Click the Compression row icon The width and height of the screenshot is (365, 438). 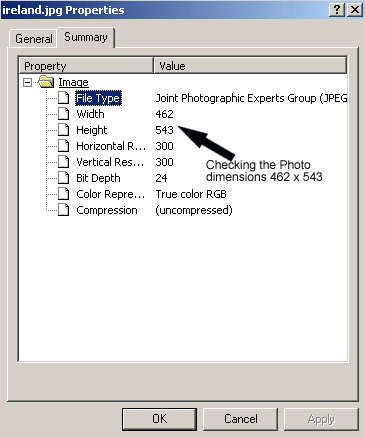pyautogui.click(x=63, y=210)
